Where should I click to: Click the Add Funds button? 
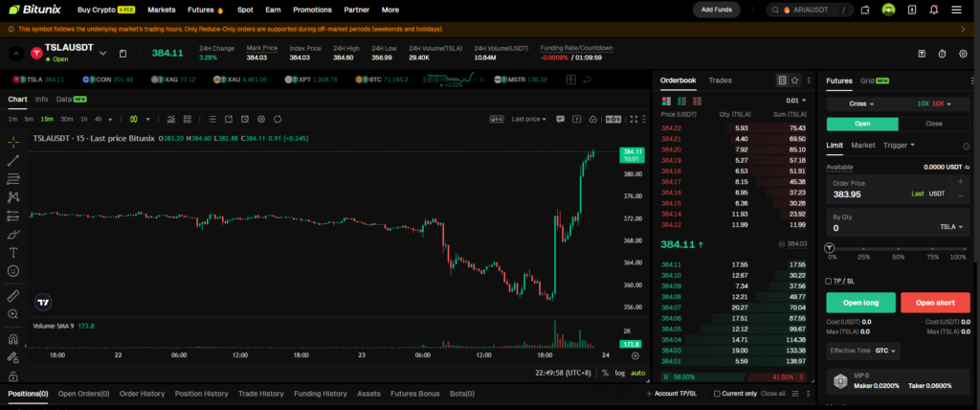coord(716,10)
